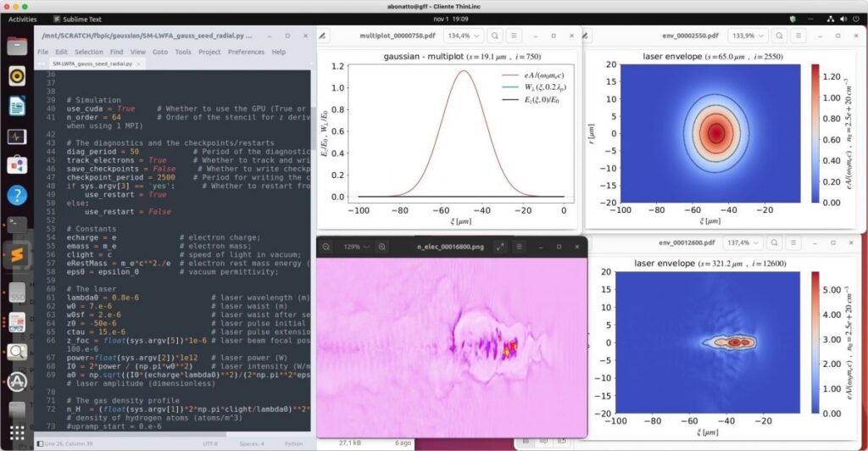Open network status icon in top bar

pyautogui.click(x=830, y=19)
